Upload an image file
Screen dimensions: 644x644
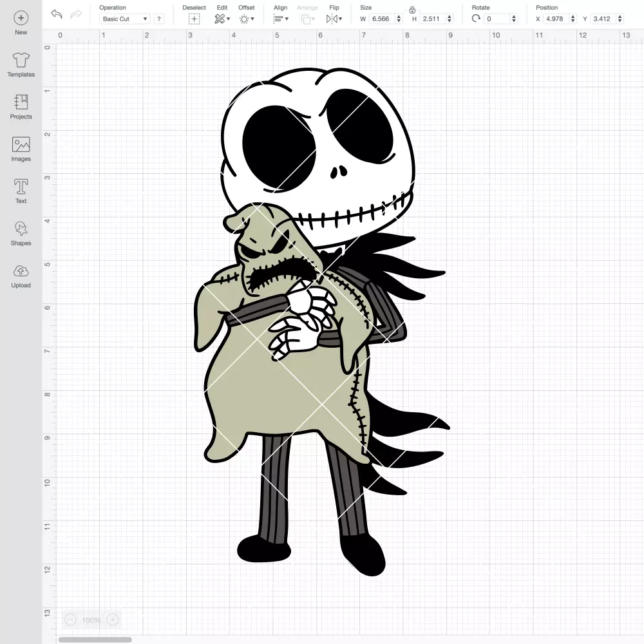[21, 276]
